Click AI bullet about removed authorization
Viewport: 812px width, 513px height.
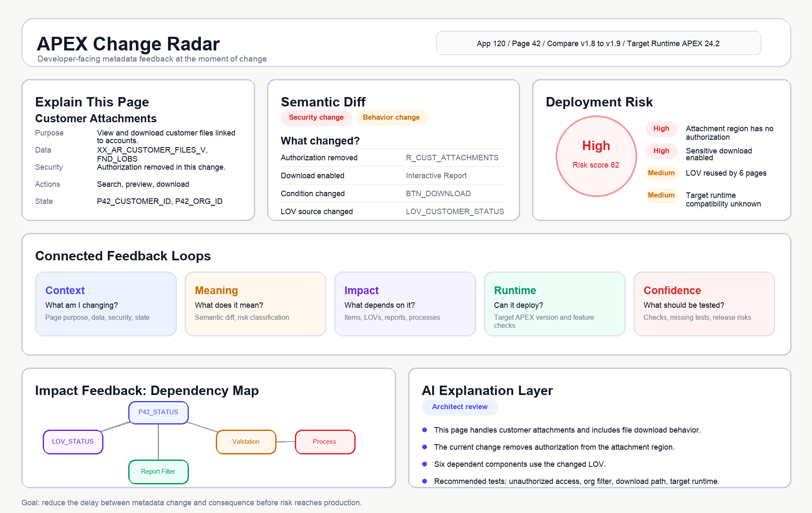[x=554, y=447]
